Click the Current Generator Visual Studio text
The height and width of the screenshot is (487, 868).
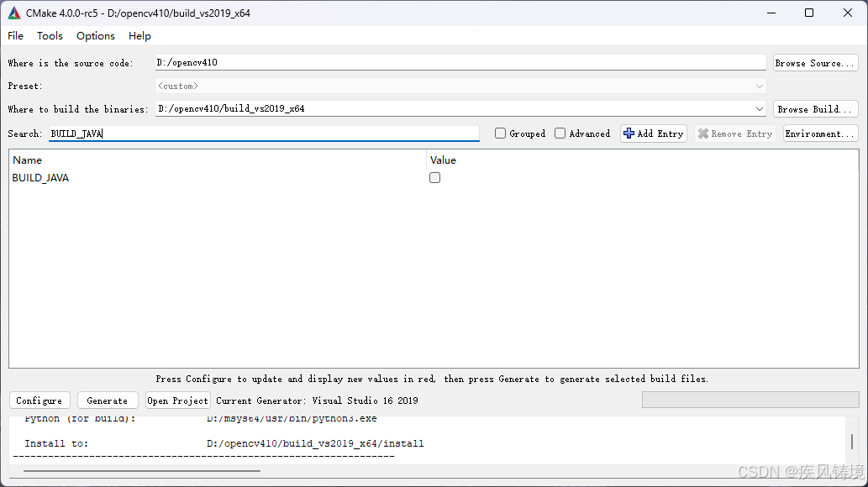317,401
